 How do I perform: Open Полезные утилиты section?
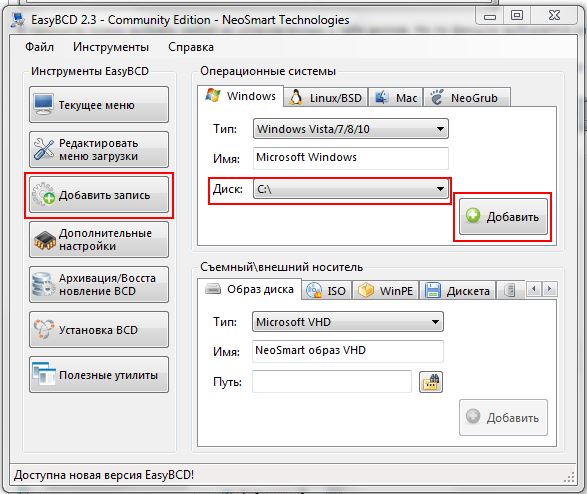(99, 374)
